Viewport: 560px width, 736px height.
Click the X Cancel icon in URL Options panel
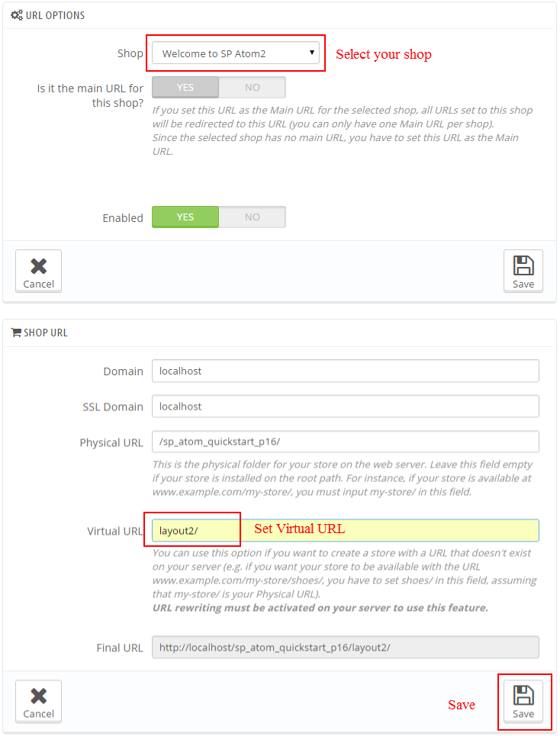[38, 266]
